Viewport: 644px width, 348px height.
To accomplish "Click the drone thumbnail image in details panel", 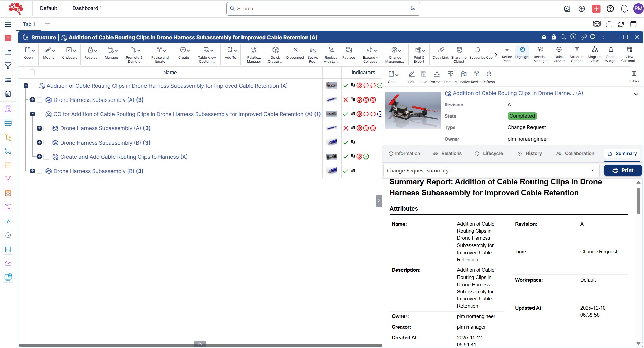I will [413, 111].
